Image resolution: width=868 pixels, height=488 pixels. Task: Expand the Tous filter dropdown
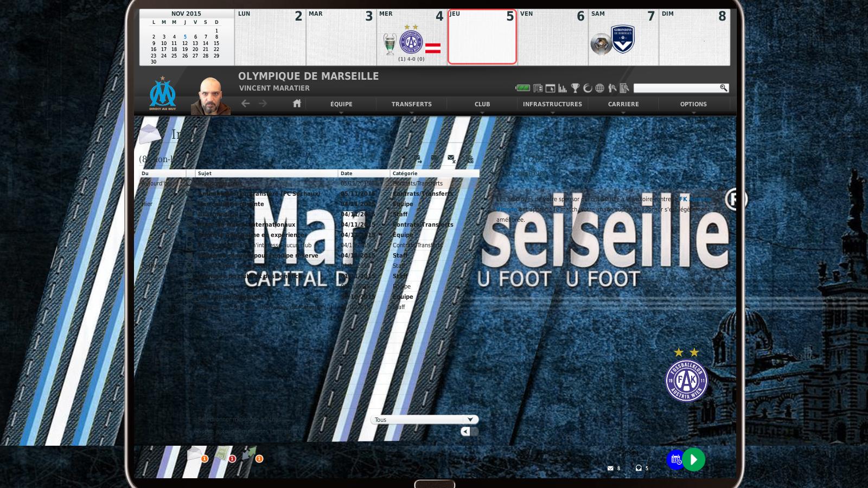point(425,420)
